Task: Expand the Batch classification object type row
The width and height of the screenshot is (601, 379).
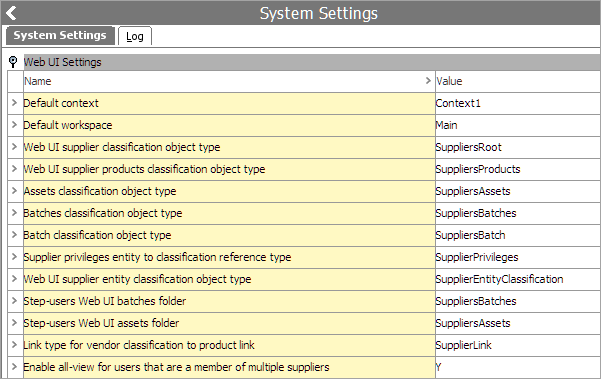Action: pyautogui.click(x=15, y=235)
